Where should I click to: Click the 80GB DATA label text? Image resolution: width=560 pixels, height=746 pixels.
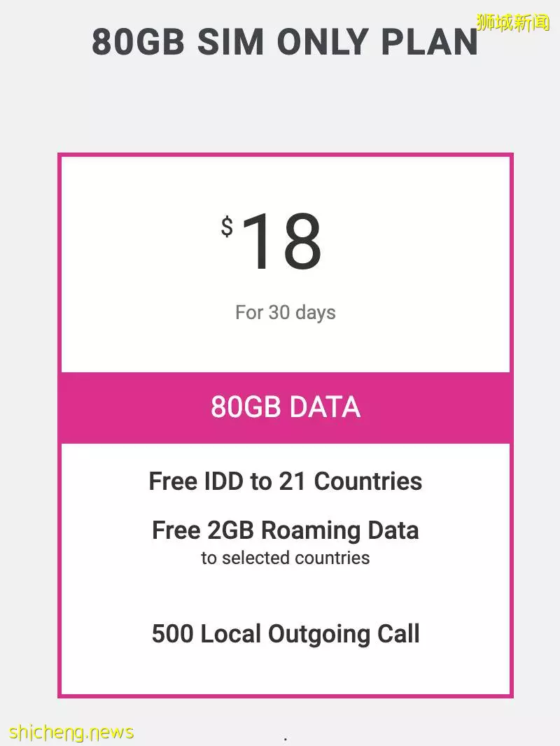click(286, 407)
